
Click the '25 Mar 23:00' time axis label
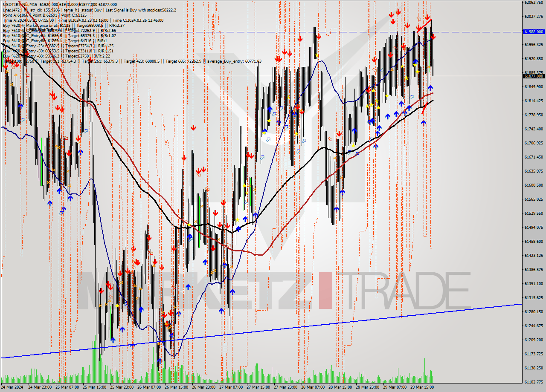122,387
